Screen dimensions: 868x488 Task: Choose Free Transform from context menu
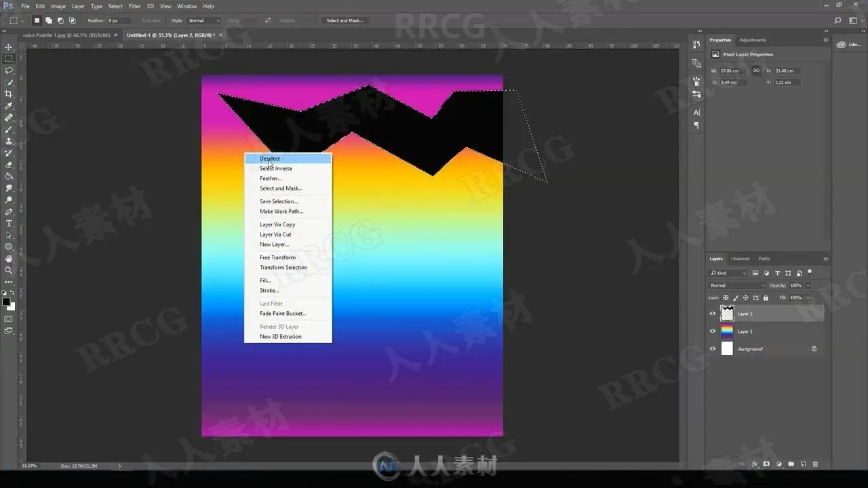[x=288, y=258]
